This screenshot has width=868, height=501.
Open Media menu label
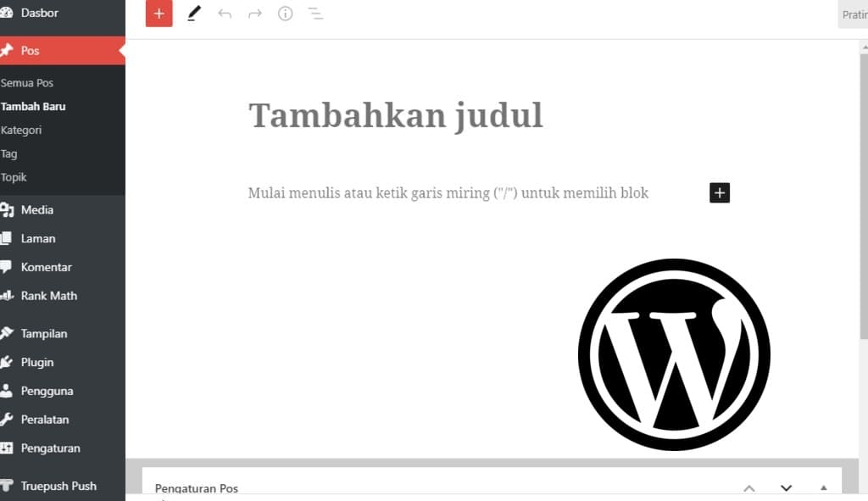(37, 210)
